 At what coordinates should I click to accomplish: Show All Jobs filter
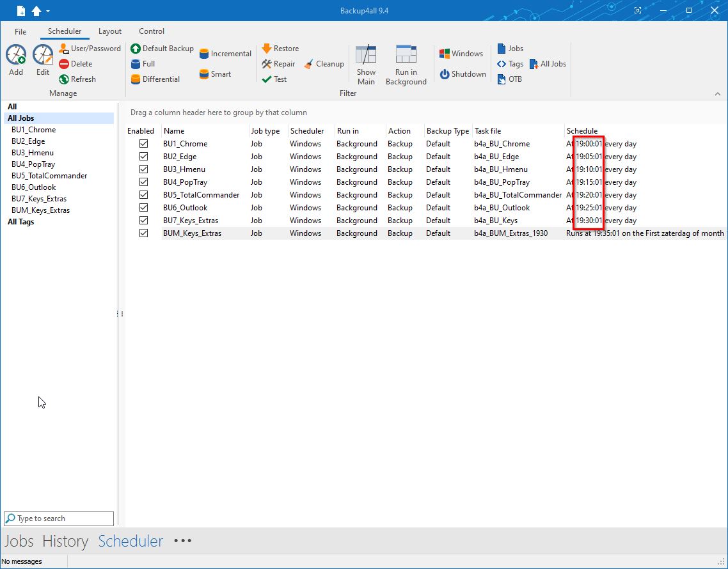[548, 63]
